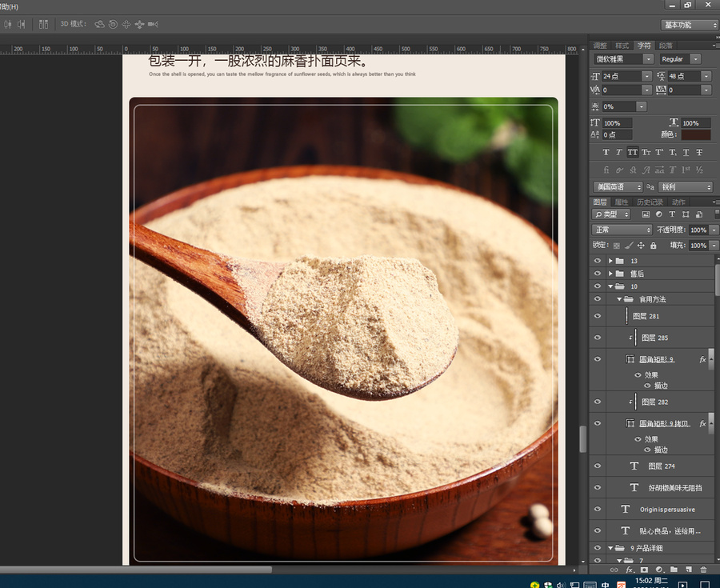Collapse the 食用方法 group
Screen dimensions: 720x588
(619, 299)
